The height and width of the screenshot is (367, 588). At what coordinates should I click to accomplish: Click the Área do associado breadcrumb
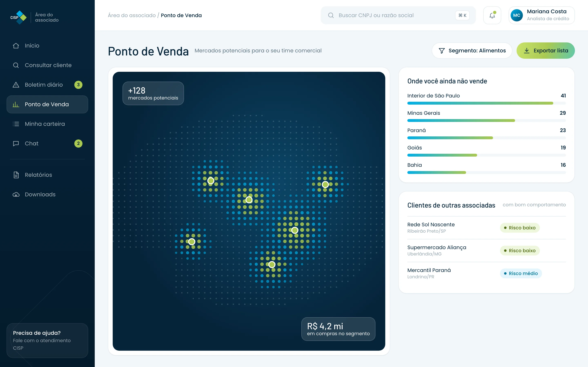[132, 15]
